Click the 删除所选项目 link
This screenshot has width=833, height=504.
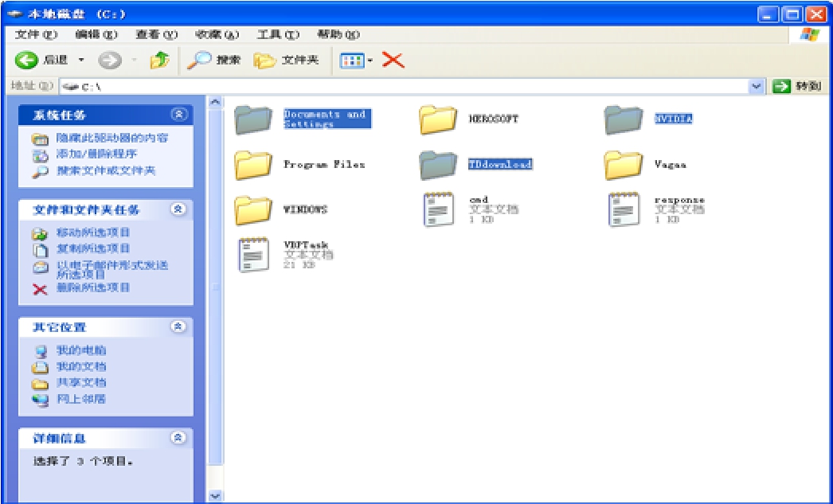click(x=92, y=287)
